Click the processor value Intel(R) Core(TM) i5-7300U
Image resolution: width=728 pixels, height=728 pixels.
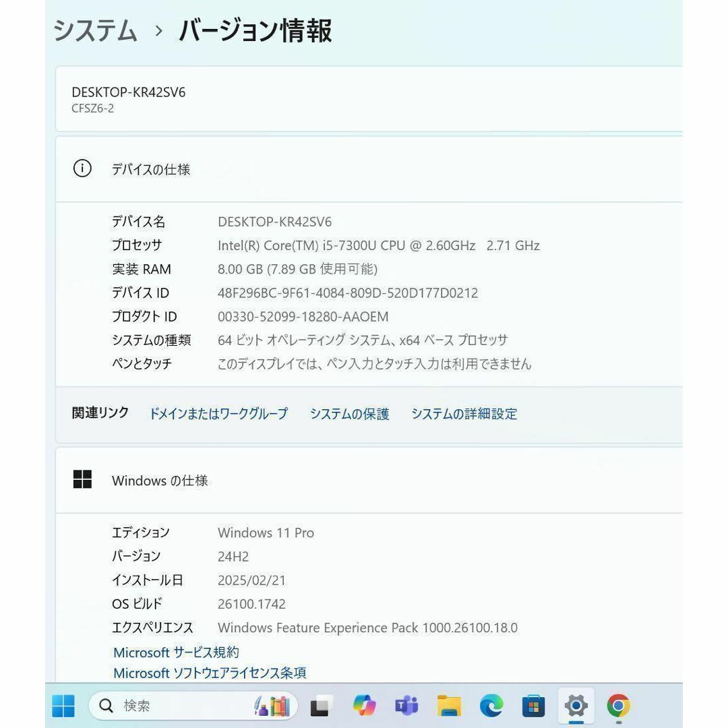coord(379,245)
